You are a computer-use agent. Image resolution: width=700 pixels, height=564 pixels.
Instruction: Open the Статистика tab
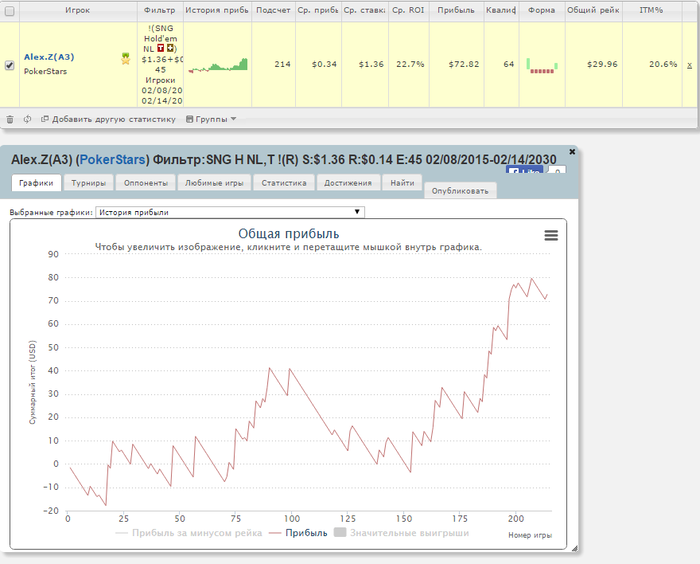284,183
